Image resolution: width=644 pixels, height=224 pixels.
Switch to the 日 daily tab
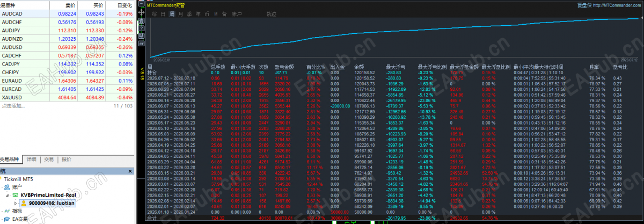coord(163,14)
